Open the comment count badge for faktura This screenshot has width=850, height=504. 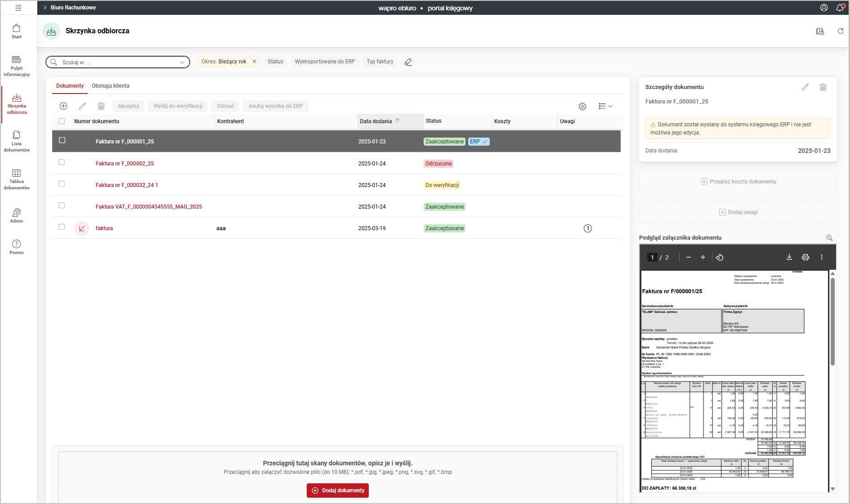pos(588,228)
